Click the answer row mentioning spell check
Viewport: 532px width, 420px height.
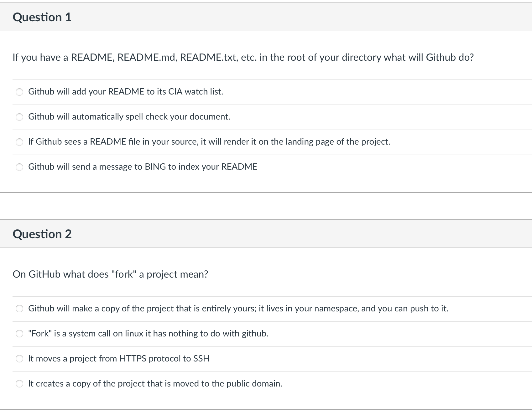(x=129, y=117)
